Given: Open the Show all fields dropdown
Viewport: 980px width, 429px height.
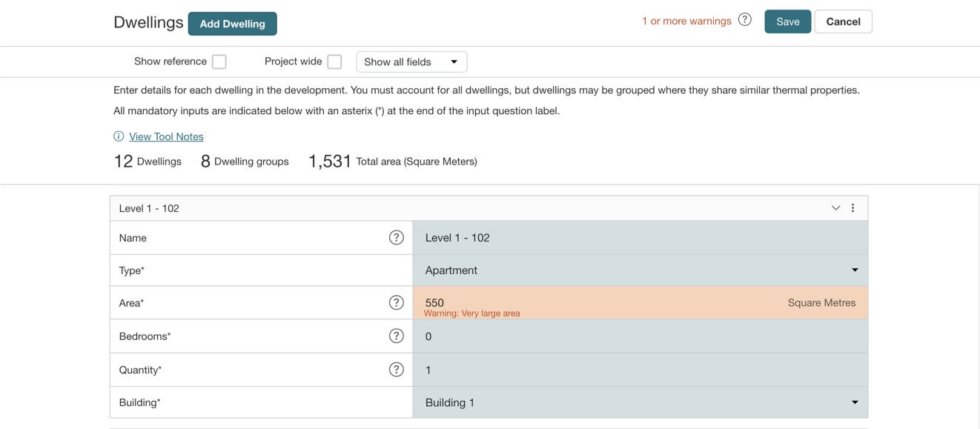Looking at the screenshot, I should (x=411, y=62).
